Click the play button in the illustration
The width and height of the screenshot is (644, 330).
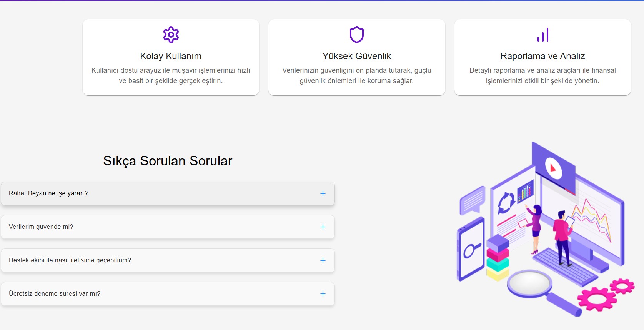554,168
